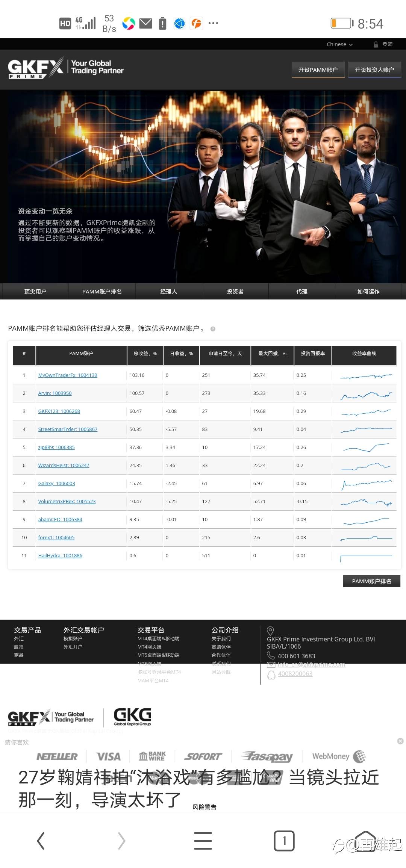Select the 顶尖用户 tab

pos(35,291)
